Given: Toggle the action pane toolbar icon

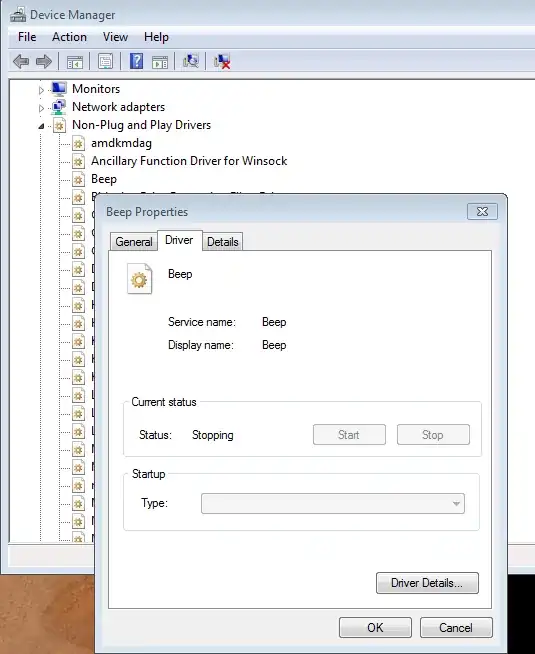Looking at the screenshot, I should click(x=160, y=62).
